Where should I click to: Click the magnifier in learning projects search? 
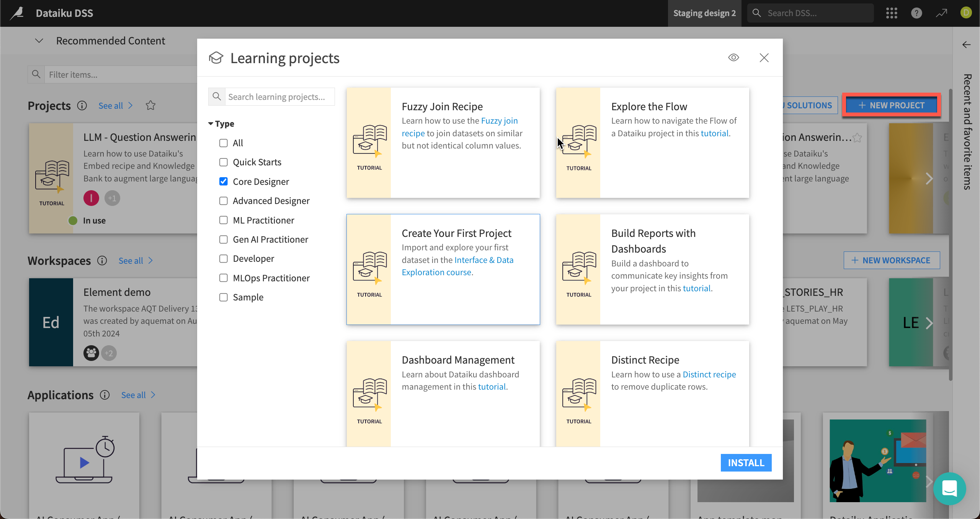click(x=217, y=96)
